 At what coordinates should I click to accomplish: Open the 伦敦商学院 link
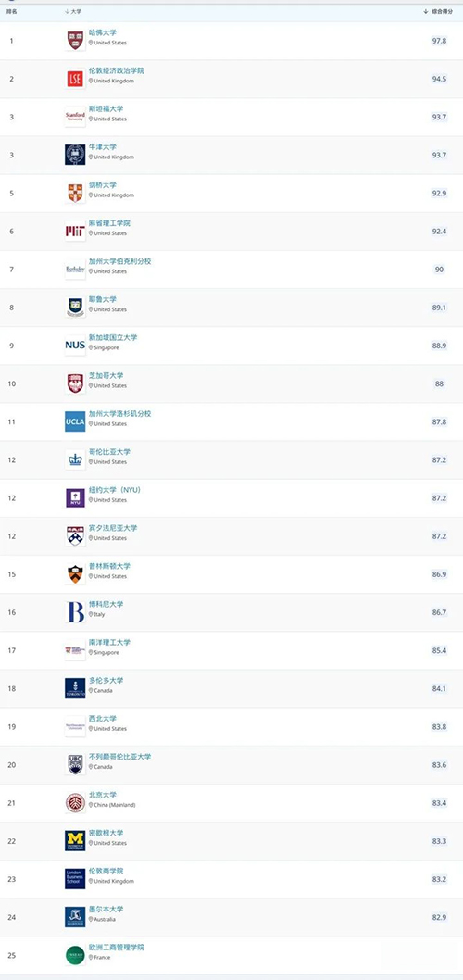coord(106,872)
